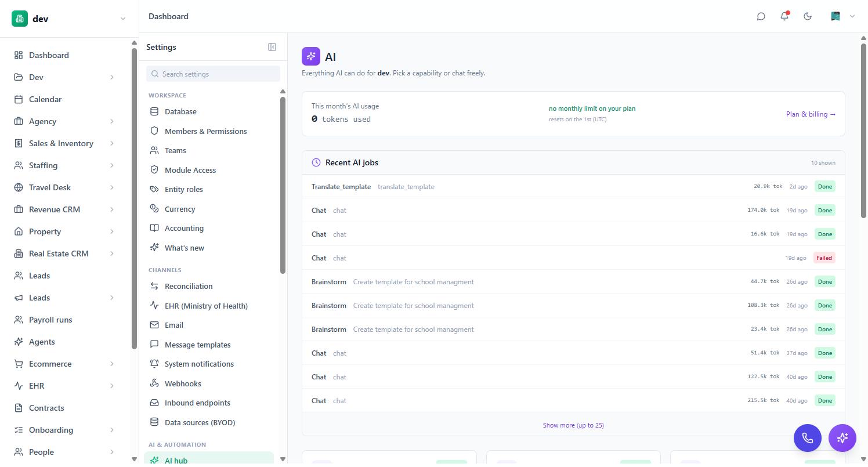868x467 pixels.
Task: Open Data sources (BYOD) settings
Action: click(209, 422)
